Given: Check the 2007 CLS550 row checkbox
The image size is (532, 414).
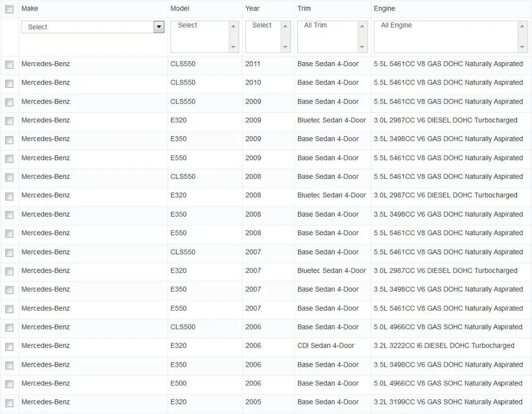Looking at the screenshot, I should click(x=10, y=252).
